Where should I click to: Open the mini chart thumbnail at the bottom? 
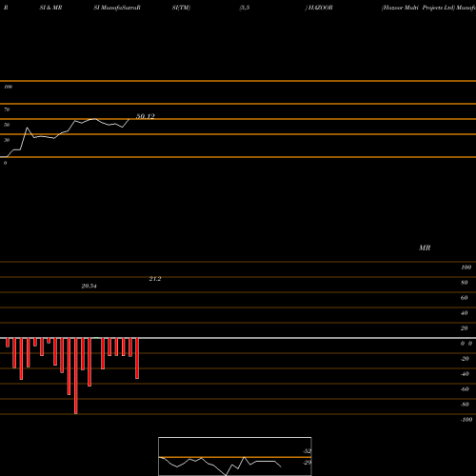235,456
